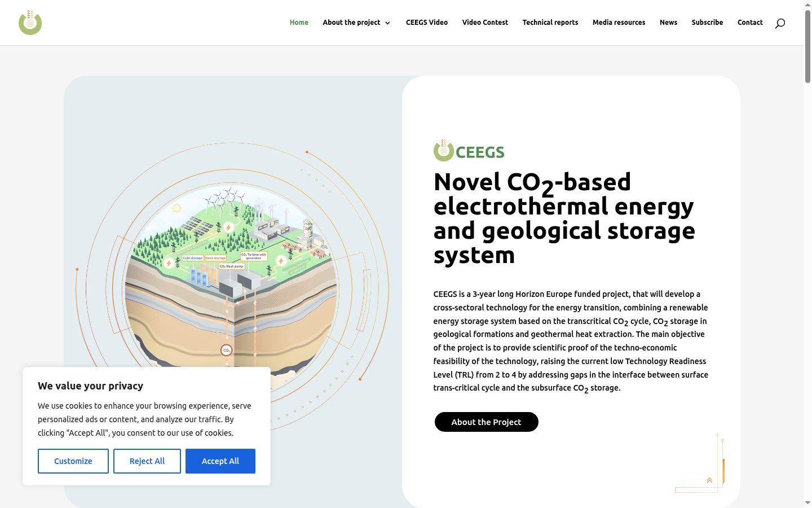Click the scrollbar down arrow

(807, 503)
